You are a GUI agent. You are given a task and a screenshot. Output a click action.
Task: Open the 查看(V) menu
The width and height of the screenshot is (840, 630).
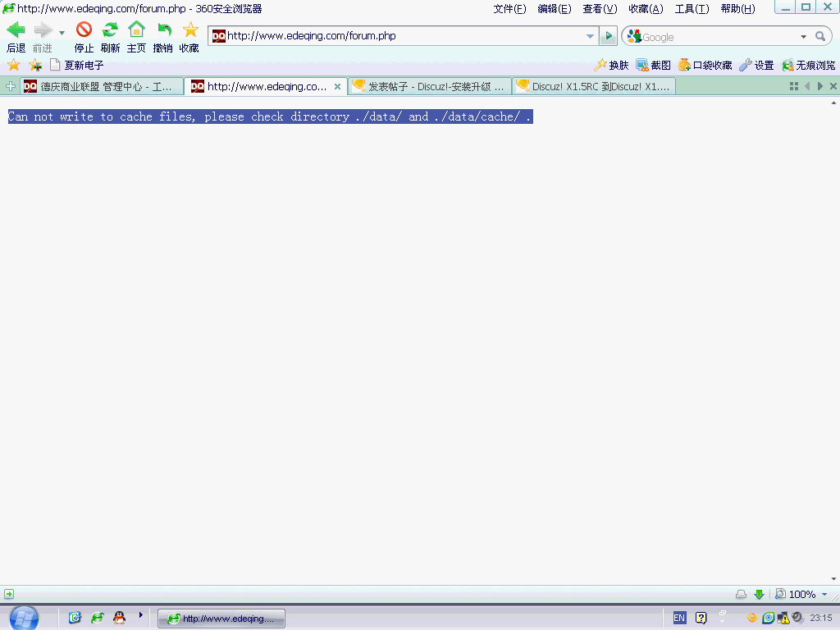(600, 8)
